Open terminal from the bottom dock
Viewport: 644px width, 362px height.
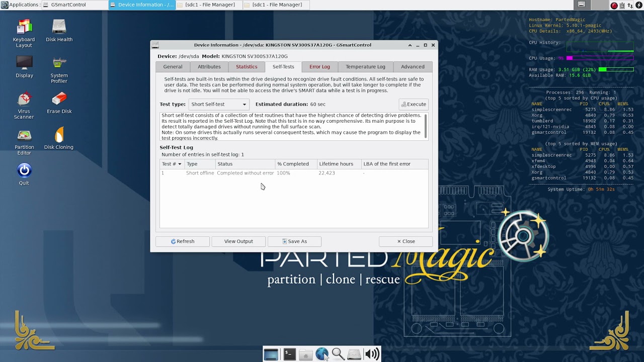coord(289,354)
